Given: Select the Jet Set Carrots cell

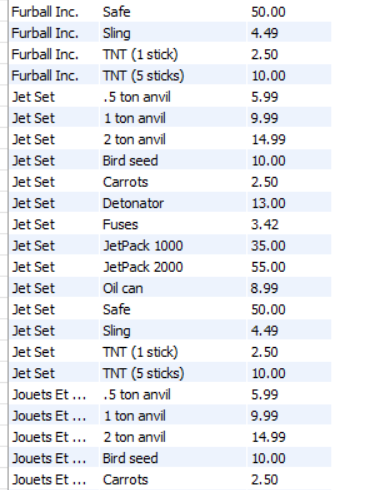Looking at the screenshot, I should (173, 182).
